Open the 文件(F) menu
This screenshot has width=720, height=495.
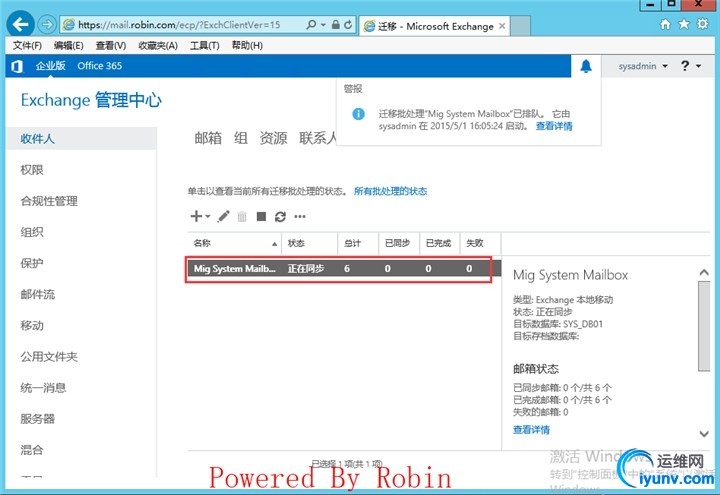(x=27, y=45)
